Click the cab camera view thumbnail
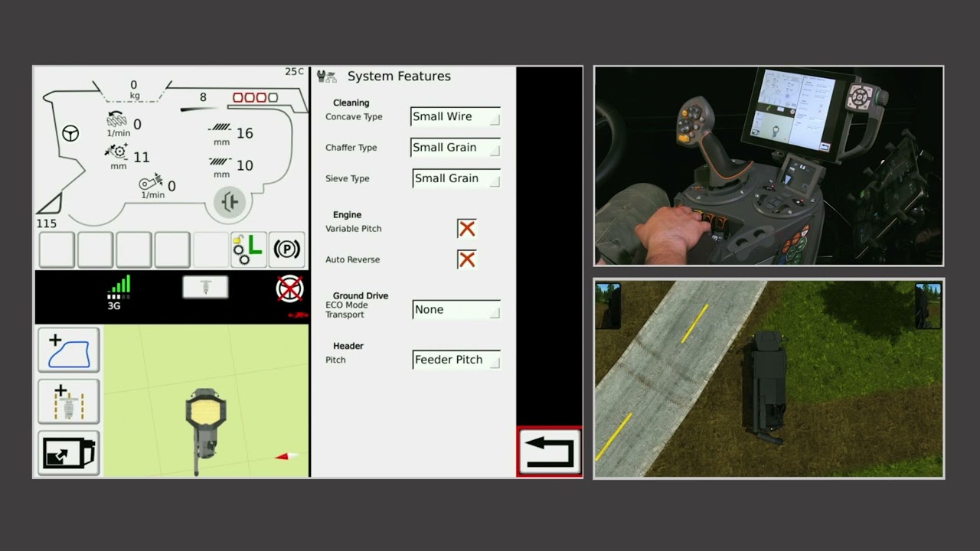980x551 pixels. [x=769, y=166]
